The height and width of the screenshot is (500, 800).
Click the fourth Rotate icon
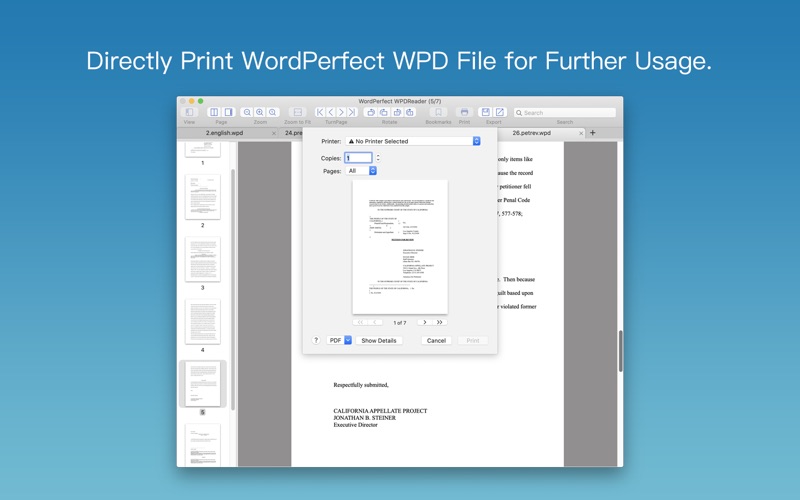point(410,112)
